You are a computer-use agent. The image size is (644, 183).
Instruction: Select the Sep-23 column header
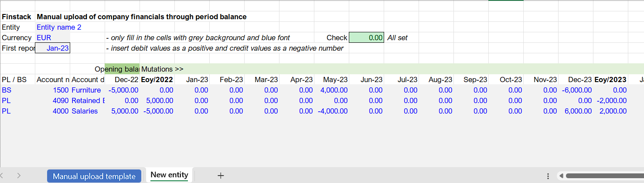click(471, 79)
